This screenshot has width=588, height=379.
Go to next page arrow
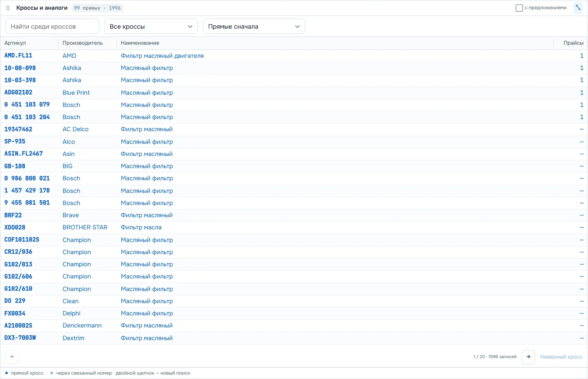click(528, 357)
